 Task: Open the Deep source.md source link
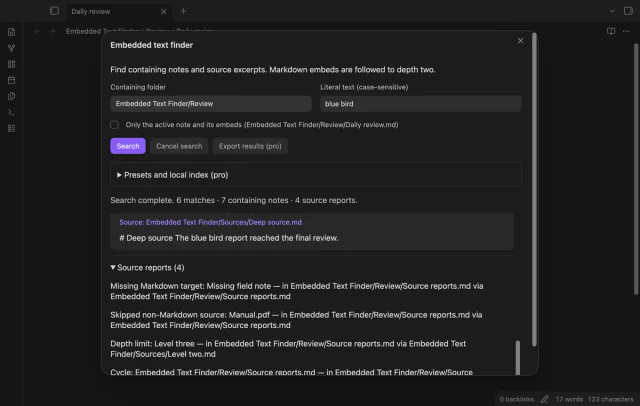[211, 222]
